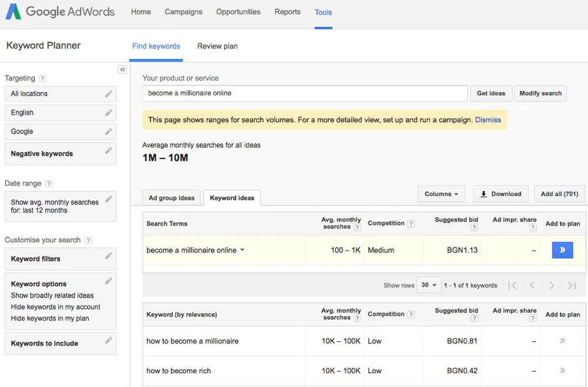The image size is (588, 387).
Task: Open Ad impr. share help in Search Terms table
Action: 532,227
